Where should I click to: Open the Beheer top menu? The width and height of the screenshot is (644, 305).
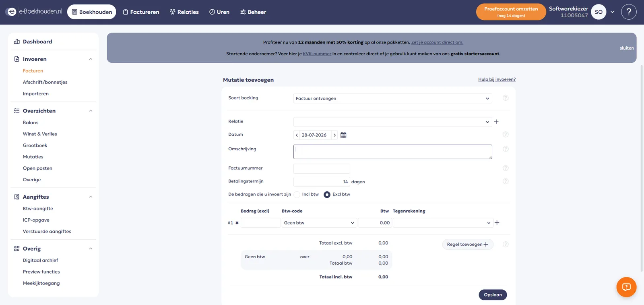click(x=253, y=12)
